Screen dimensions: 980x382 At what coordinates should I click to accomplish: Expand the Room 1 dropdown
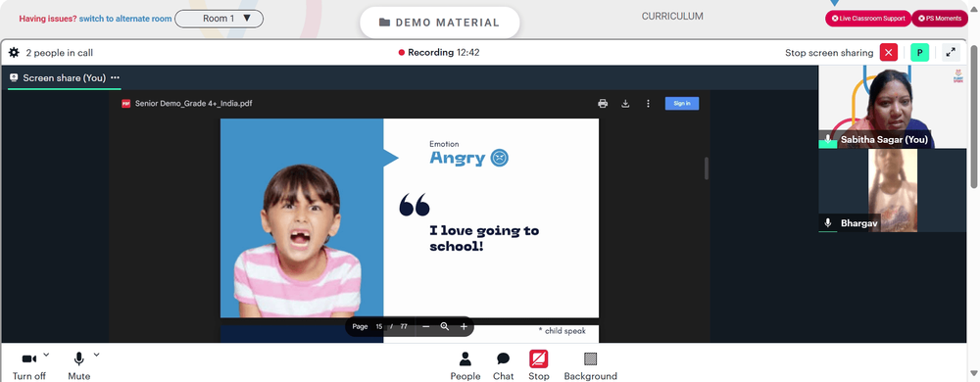(x=219, y=19)
